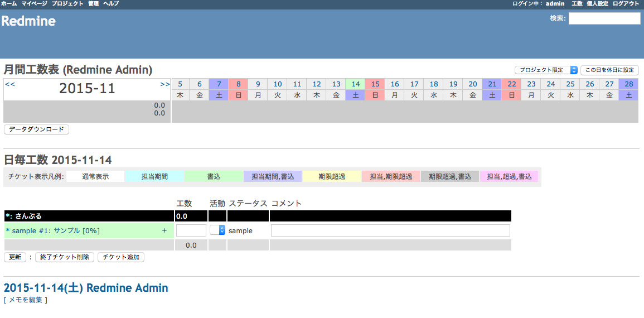
Task: Select day 10 in the calendar
Action: 278,84
